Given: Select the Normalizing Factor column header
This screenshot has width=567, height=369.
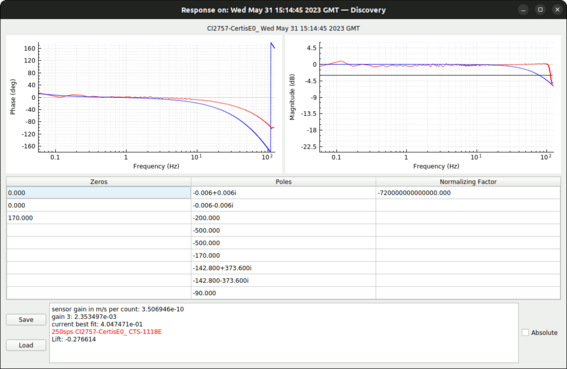Looking at the screenshot, I should [468, 182].
